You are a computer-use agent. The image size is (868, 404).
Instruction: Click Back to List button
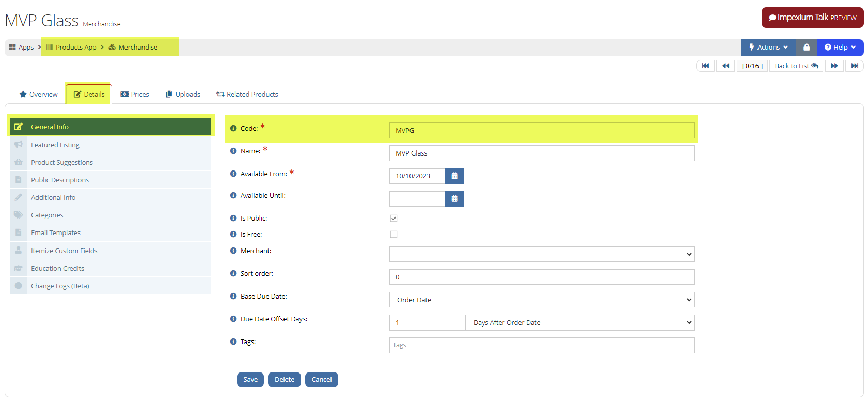796,66
